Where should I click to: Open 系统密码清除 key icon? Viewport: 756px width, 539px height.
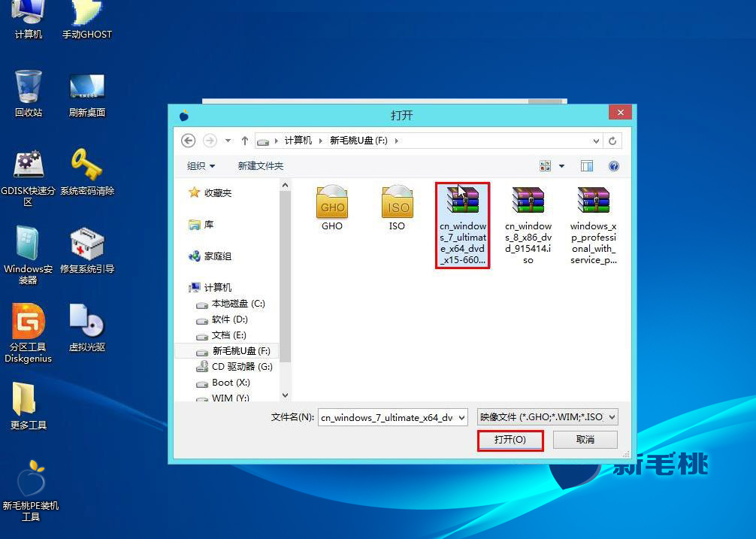pos(86,173)
